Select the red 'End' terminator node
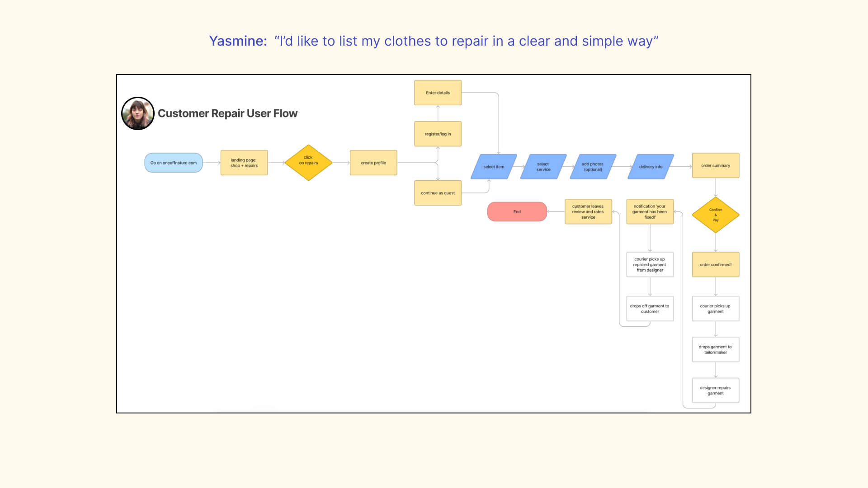868x488 pixels. coord(517,211)
